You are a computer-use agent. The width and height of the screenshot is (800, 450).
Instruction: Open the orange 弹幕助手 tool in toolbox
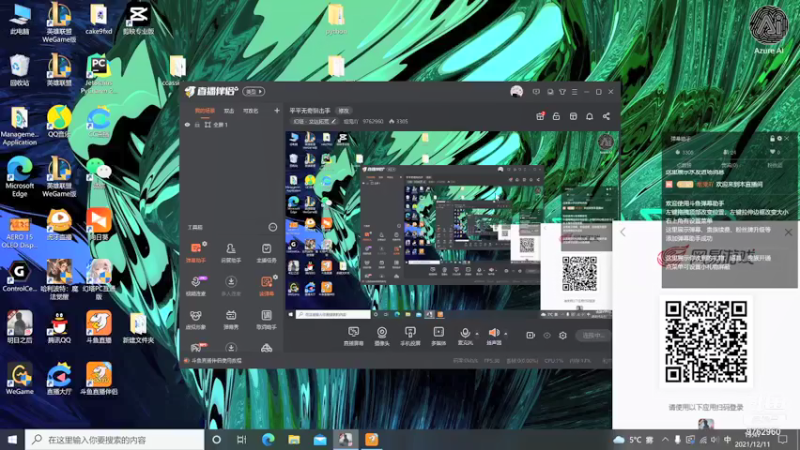[195, 252]
